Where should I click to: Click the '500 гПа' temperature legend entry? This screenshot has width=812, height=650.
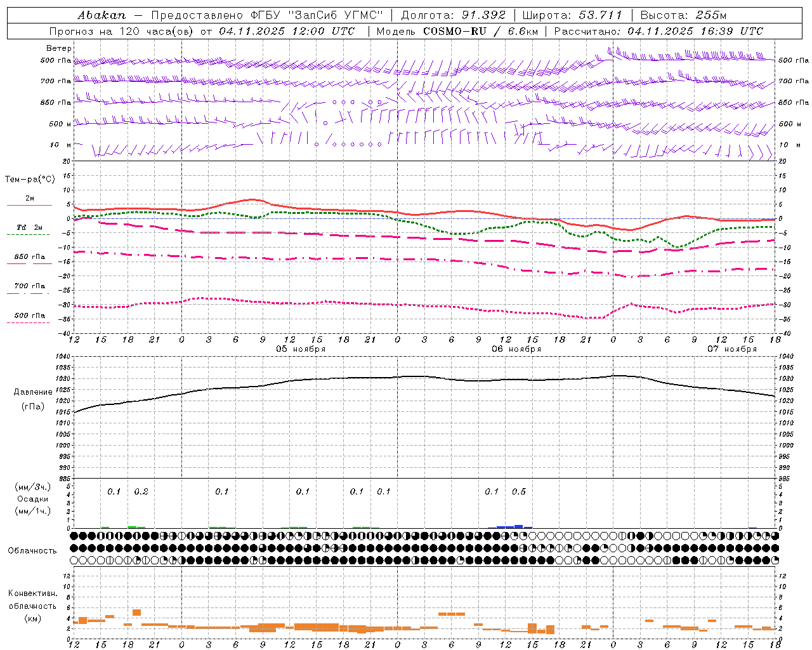tap(29, 315)
